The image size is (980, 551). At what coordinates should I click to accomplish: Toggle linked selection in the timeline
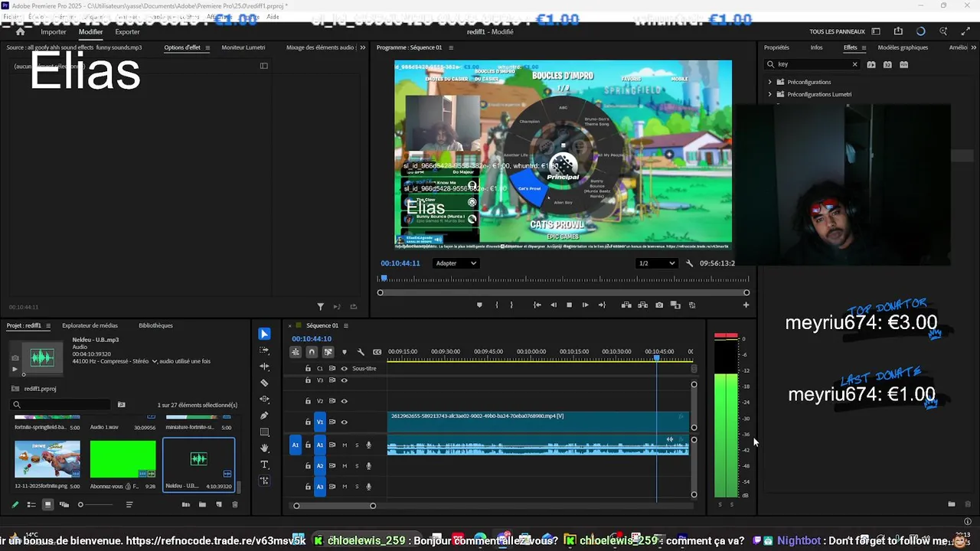328,352
